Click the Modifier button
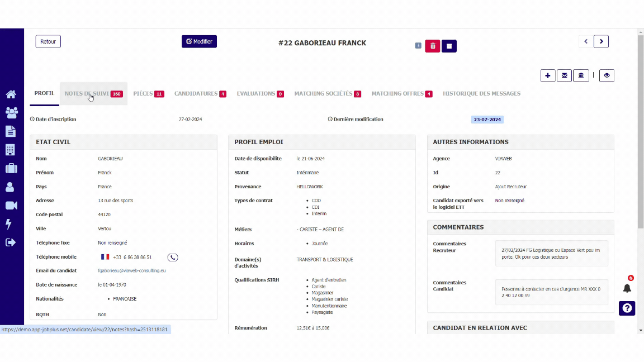Screen dimensions: 644x362 click(x=199, y=41)
